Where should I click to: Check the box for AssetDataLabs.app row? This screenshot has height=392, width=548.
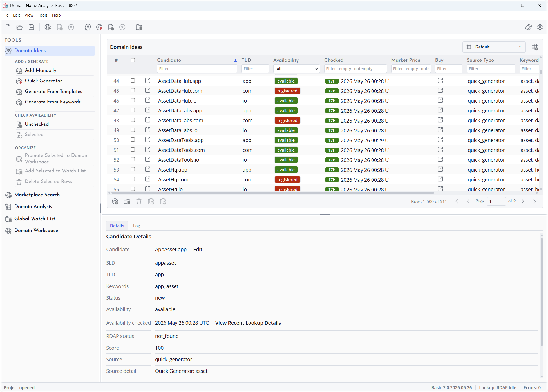pos(133,110)
